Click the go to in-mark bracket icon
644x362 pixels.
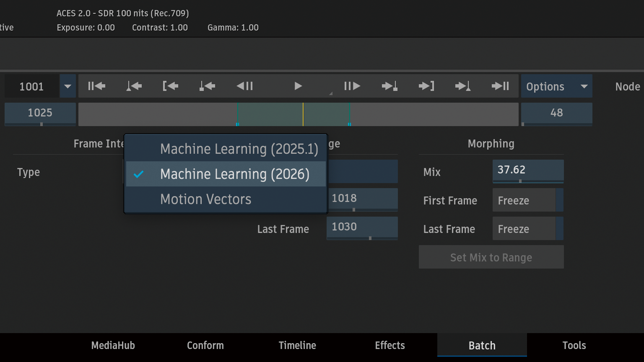point(170,86)
